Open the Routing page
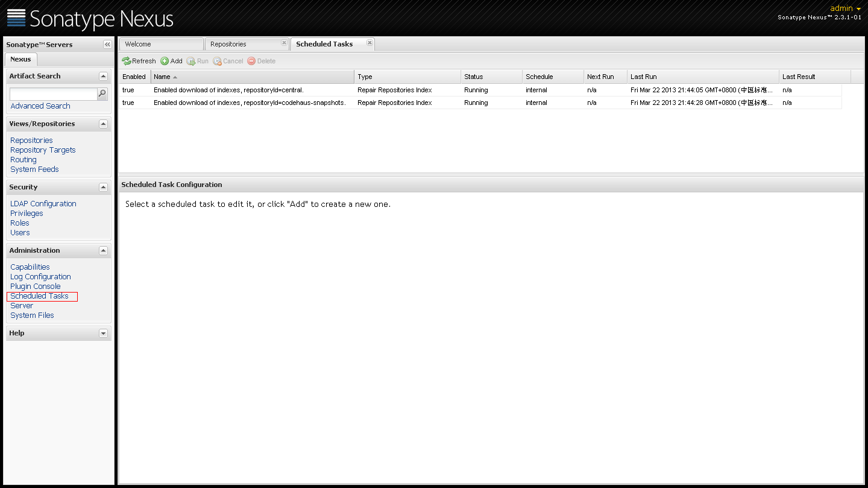 pos(24,160)
